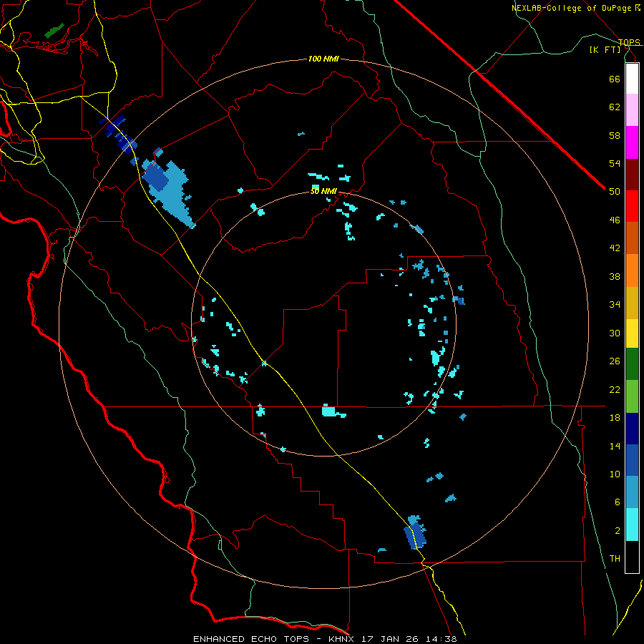
Task: Click the black TH threshold swatch
Action: coord(632,557)
